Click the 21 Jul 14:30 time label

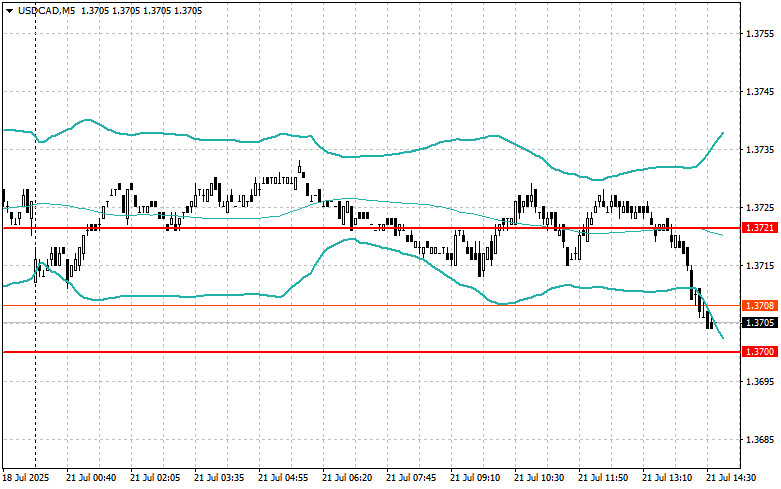pyautogui.click(x=731, y=478)
